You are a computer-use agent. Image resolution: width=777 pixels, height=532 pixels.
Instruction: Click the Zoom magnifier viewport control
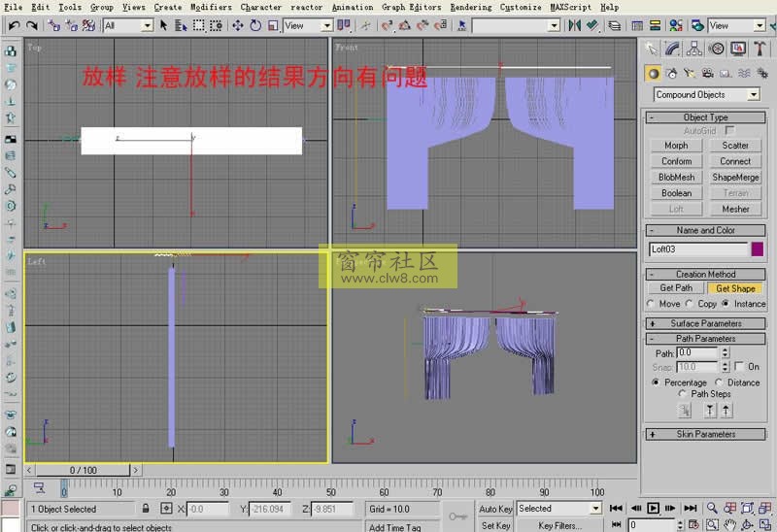[x=712, y=509]
